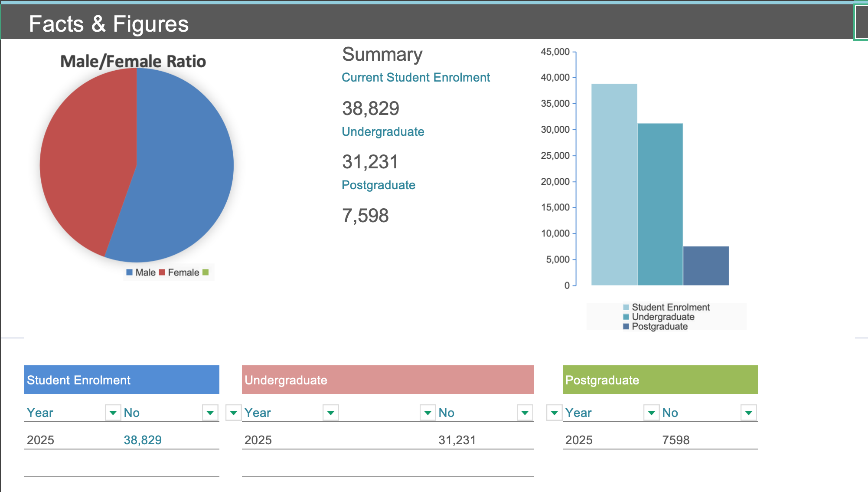Click the Current Student Enrolment label
The width and height of the screenshot is (868, 492).
[415, 77]
